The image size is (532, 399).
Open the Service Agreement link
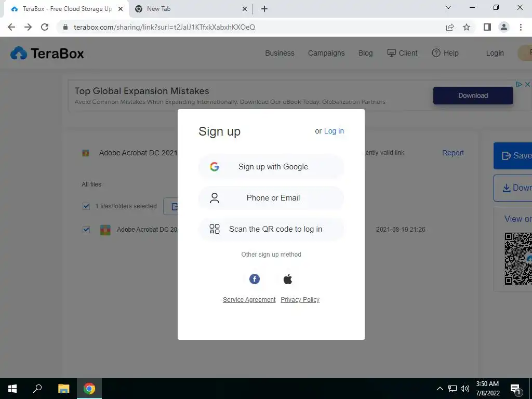coord(249,300)
